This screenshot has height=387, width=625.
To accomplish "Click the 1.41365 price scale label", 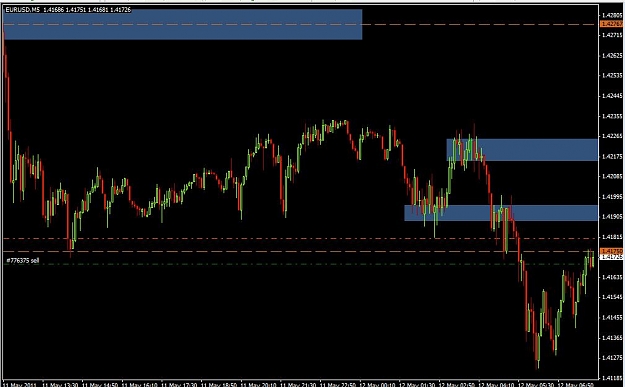I will pyautogui.click(x=612, y=338).
